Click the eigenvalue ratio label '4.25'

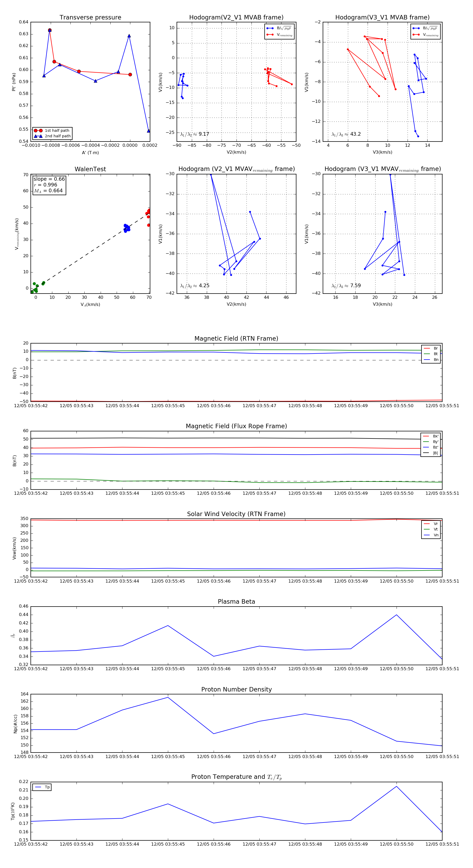click(x=194, y=286)
